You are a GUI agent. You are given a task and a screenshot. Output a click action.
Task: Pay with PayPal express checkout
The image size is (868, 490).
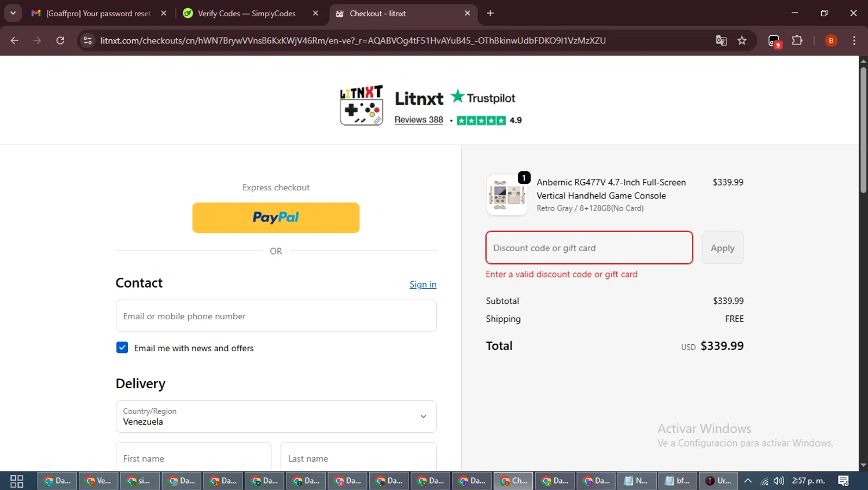click(x=275, y=218)
